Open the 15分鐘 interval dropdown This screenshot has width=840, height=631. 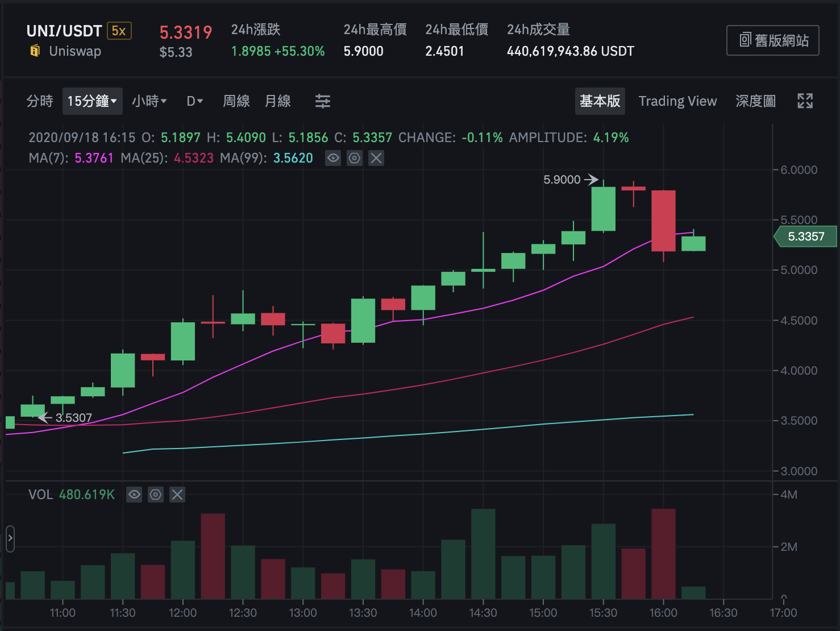(92, 101)
